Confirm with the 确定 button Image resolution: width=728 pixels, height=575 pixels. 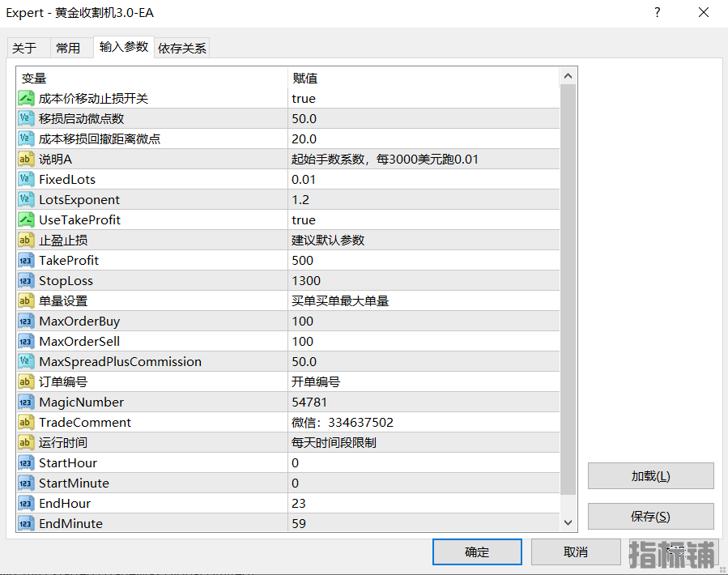point(477,552)
